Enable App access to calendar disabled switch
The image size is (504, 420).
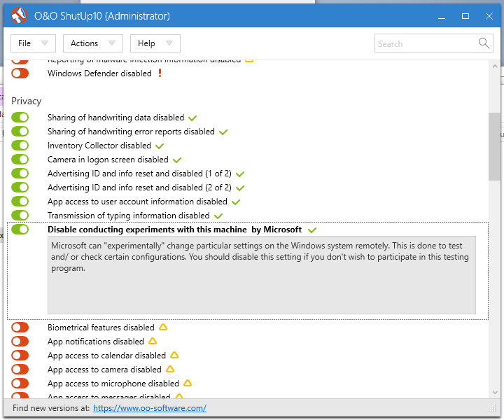coord(20,355)
